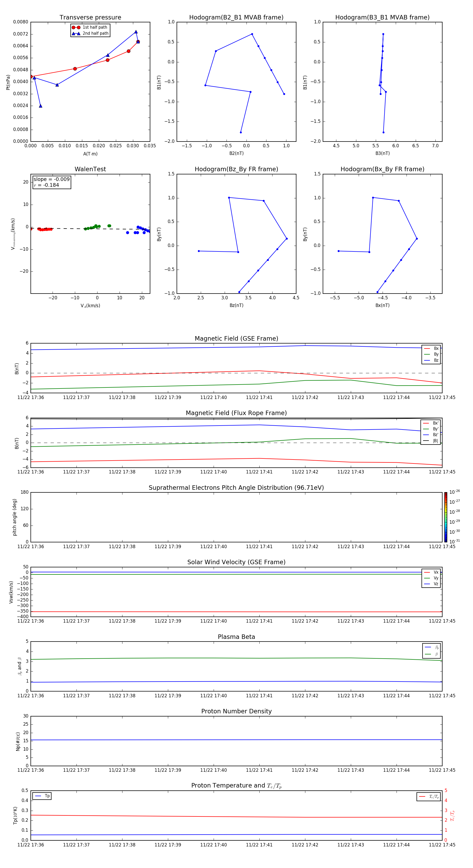Viewport: 473px width, 868px height.
Task: Select the Vz legend entry
Action: click(431, 584)
